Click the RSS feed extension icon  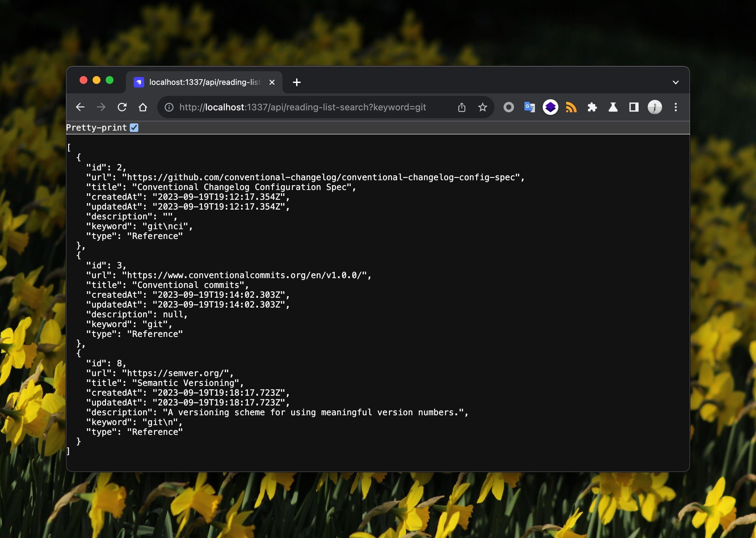coord(571,107)
